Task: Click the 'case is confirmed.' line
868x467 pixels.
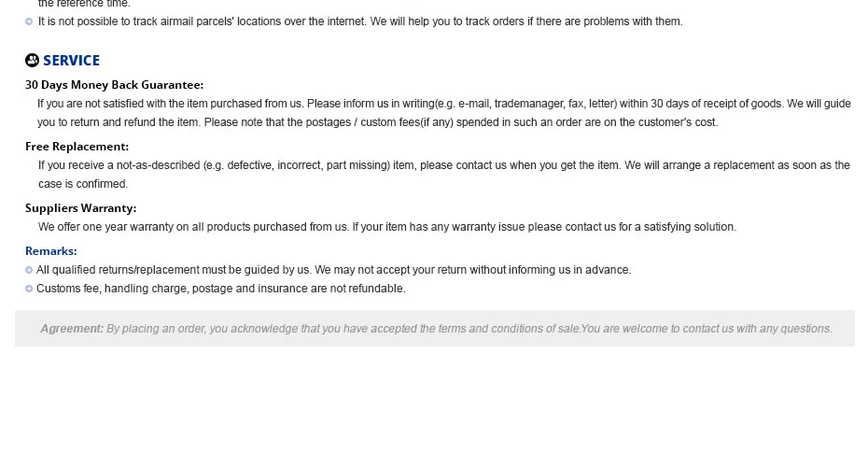Action: pos(83,183)
